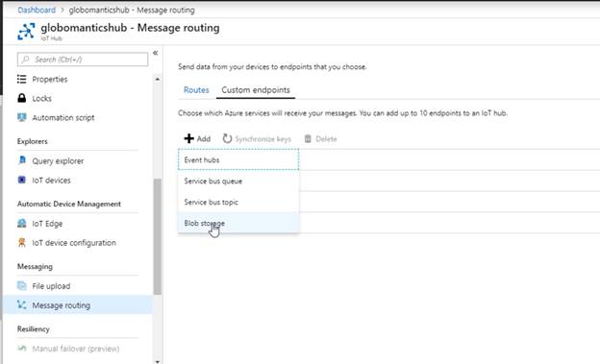The height and width of the screenshot is (364, 600).
Task: Open IoT device configuration page
Action: pyautogui.click(x=74, y=243)
